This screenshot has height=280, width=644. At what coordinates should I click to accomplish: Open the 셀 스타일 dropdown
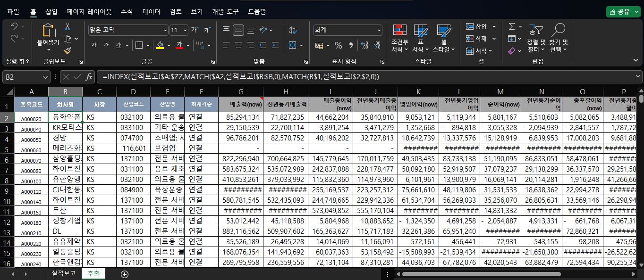point(443,39)
